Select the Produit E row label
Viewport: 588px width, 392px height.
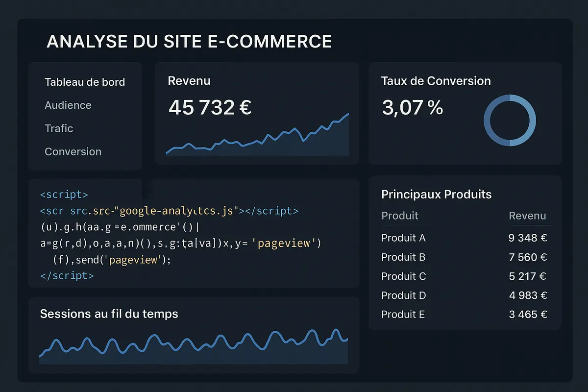[403, 315]
